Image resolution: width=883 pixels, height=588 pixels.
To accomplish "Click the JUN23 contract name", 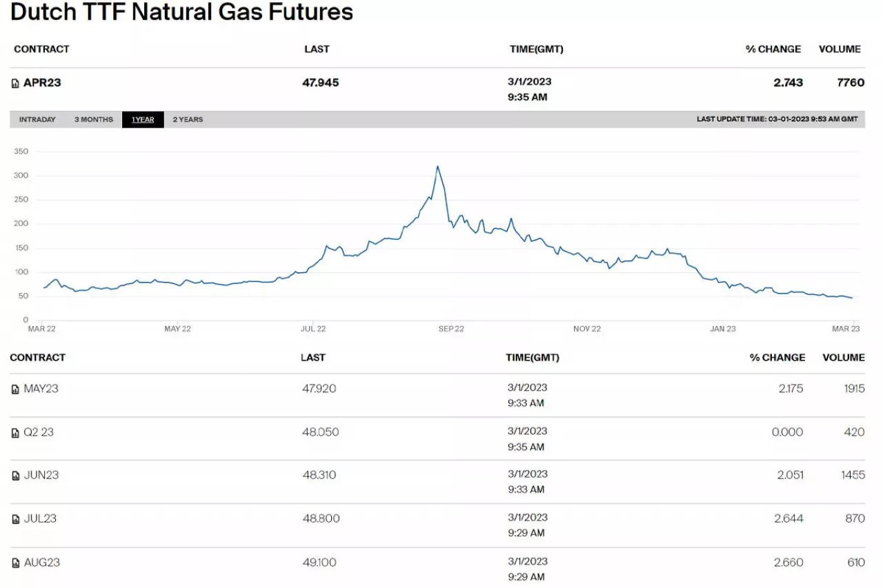I will [41, 475].
